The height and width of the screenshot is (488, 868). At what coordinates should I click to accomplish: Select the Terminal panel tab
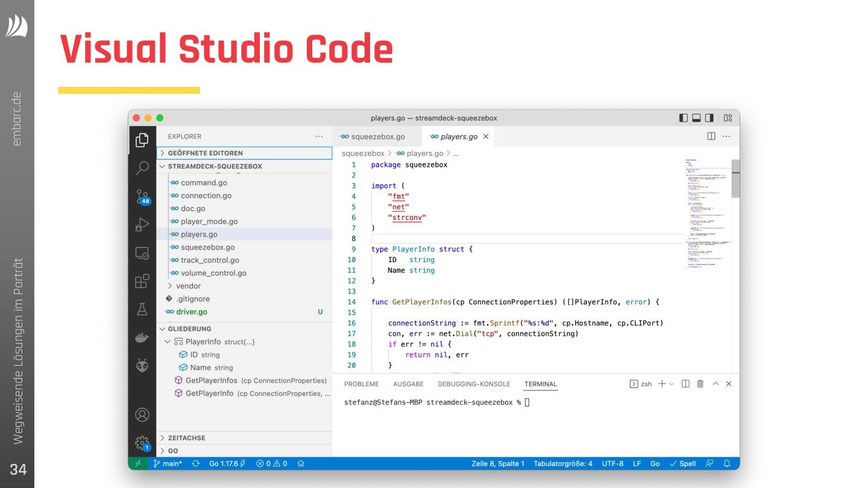coord(541,384)
